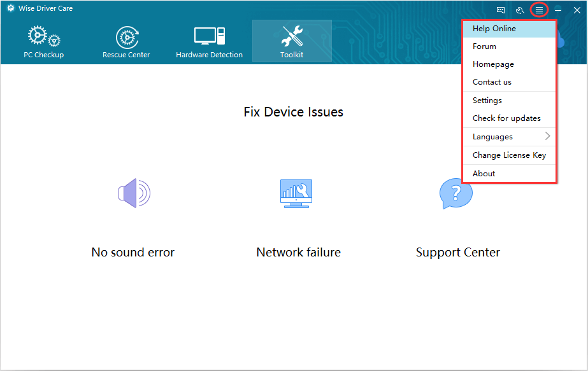Click the Support Center question bubble icon
Viewport: 588px width, 371px height.
pyautogui.click(x=455, y=193)
